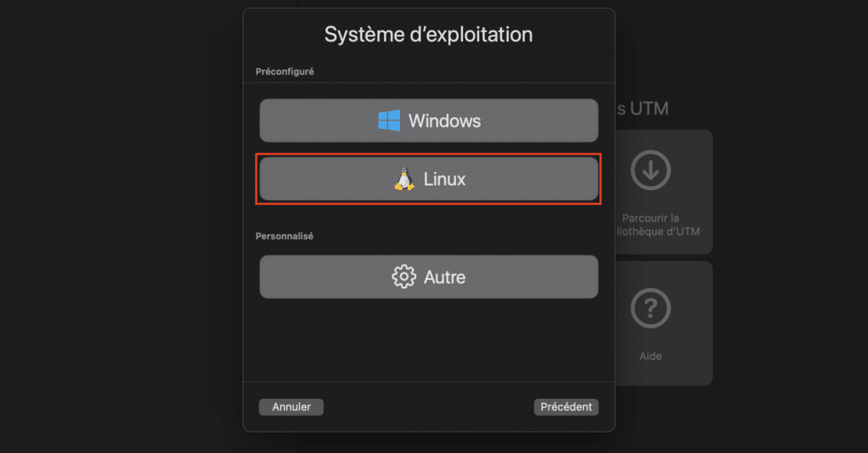Open the Aide label in UTM window
This screenshot has height=453, width=868.
(x=650, y=356)
